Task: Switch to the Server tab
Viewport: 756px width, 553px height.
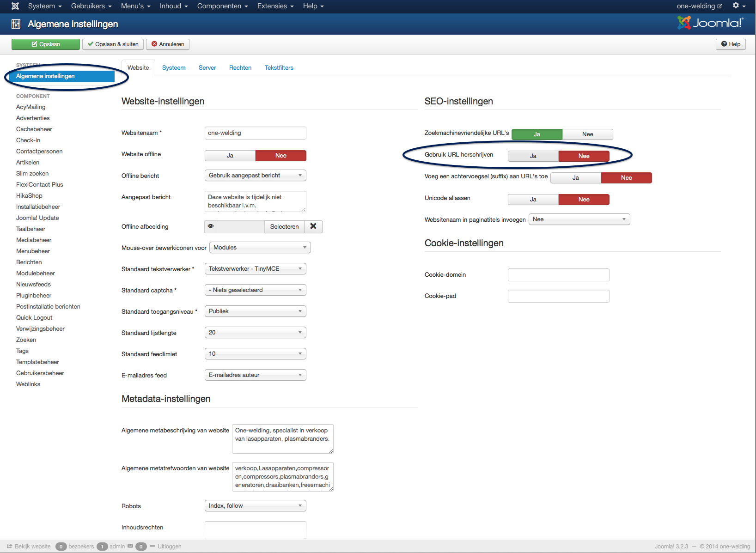Action: pos(207,68)
